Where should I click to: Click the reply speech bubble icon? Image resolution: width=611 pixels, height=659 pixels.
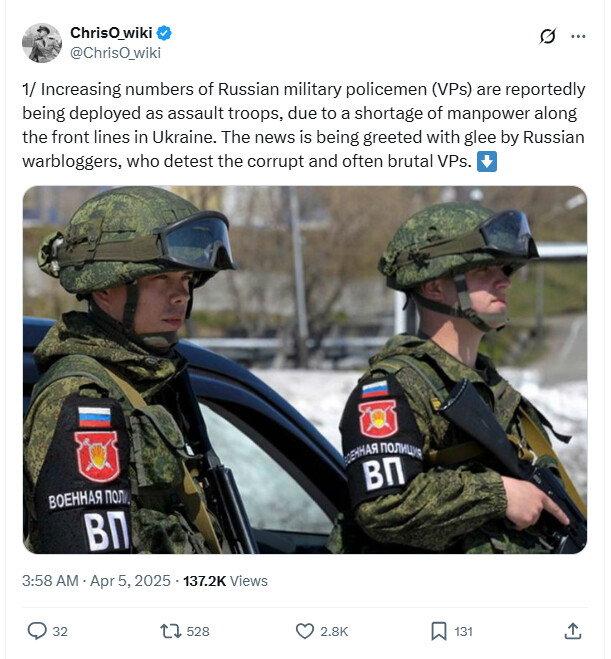pos(37,631)
